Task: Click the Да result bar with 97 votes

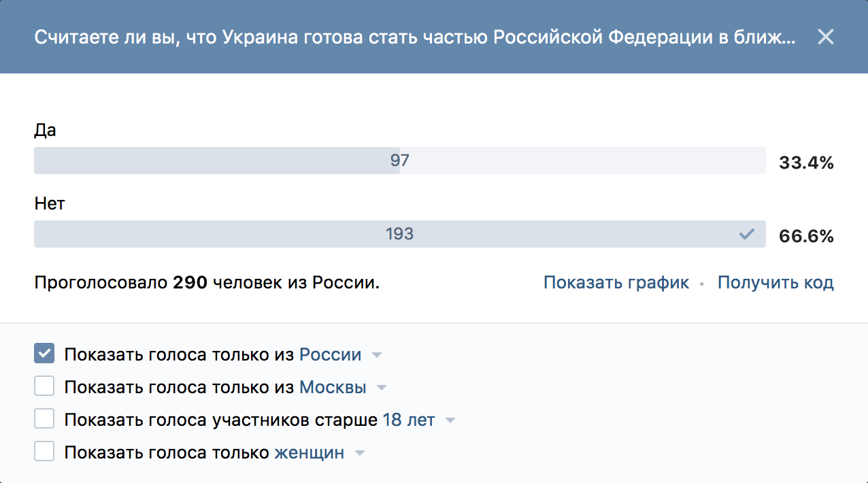Action: [400, 161]
